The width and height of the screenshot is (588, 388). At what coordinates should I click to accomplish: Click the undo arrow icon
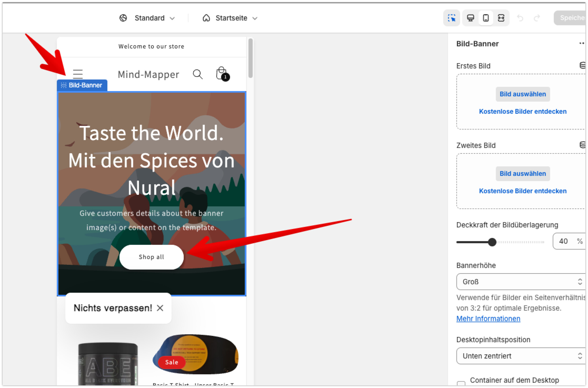(520, 18)
